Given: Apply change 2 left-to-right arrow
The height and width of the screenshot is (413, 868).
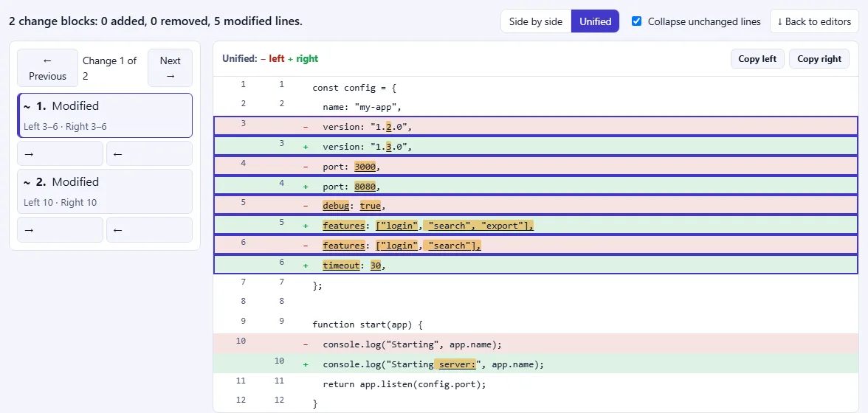Looking at the screenshot, I should (61, 229).
